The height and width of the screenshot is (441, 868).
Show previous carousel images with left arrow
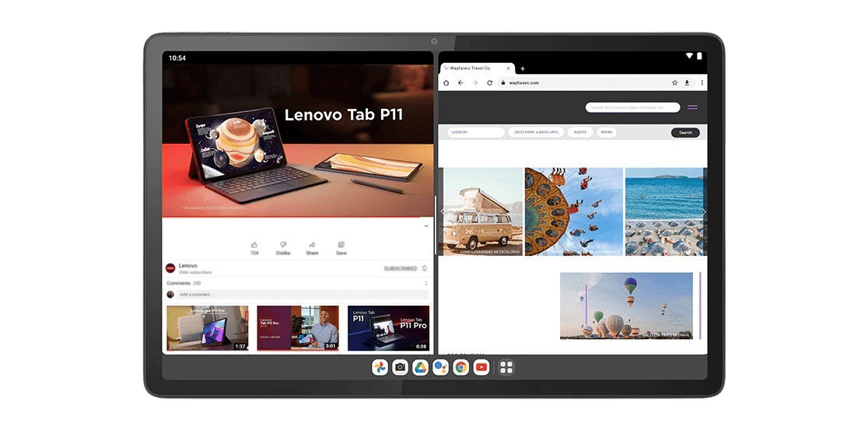(x=442, y=212)
